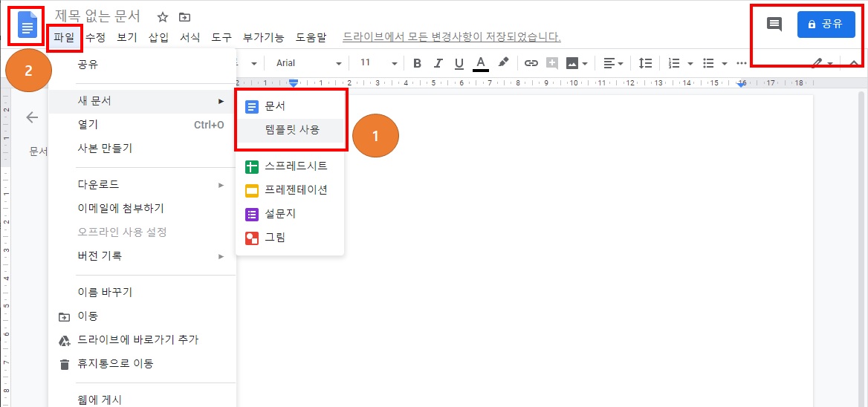This screenshot has width=868, height=407.
Task: Click bulleted list icon
Action: [708, 64]
